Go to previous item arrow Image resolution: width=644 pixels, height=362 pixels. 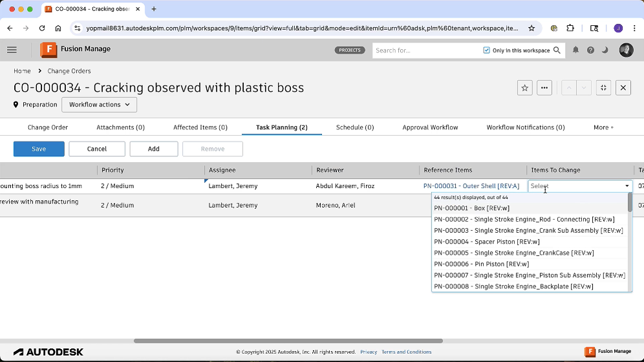pyautogui.click(x=569, y=88)
